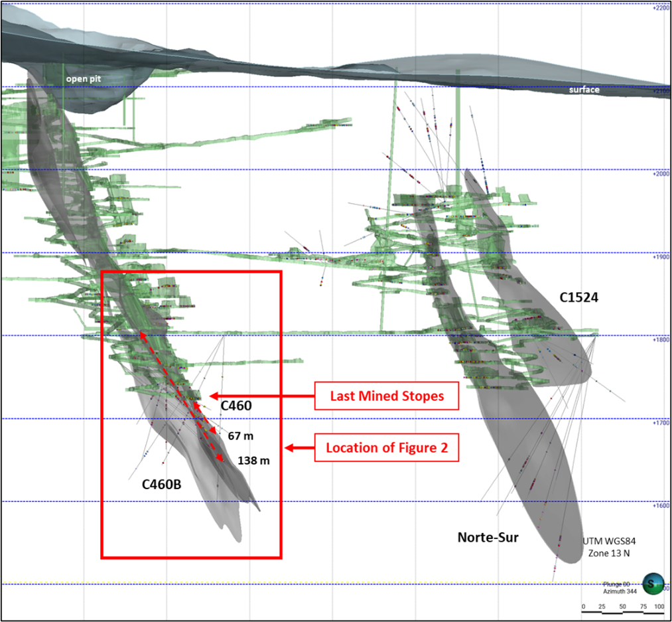Click the "surface" label on the topography
Screen dimensions: 672x622
pyautogui.click(x=584, y=90)
